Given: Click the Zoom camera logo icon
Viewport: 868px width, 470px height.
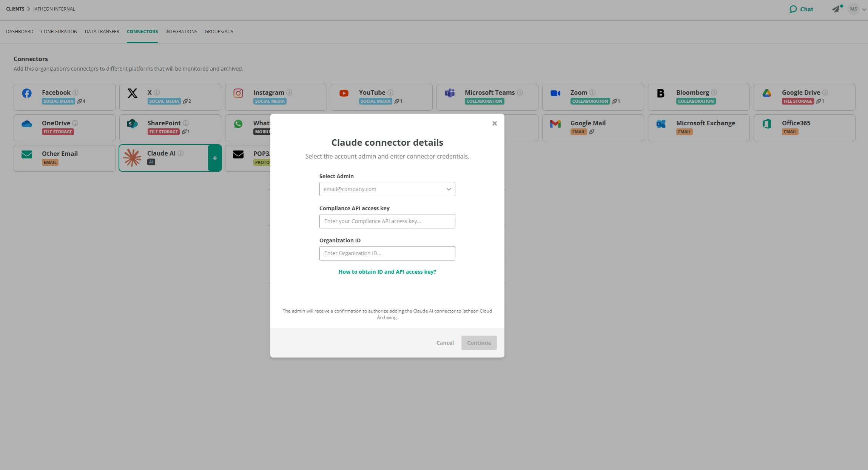Looking at the screenshot, I should click(555, 93).
